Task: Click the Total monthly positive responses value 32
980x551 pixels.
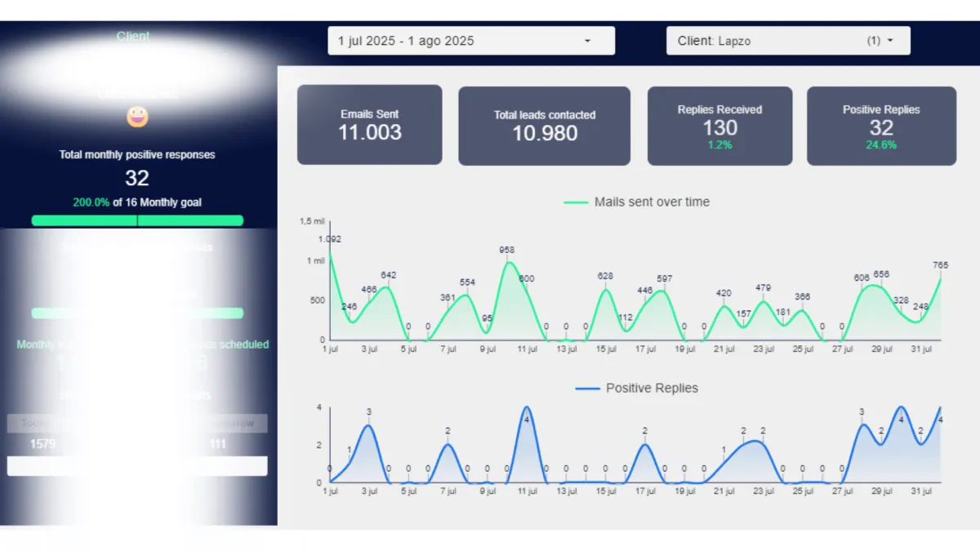Action: 137,178
